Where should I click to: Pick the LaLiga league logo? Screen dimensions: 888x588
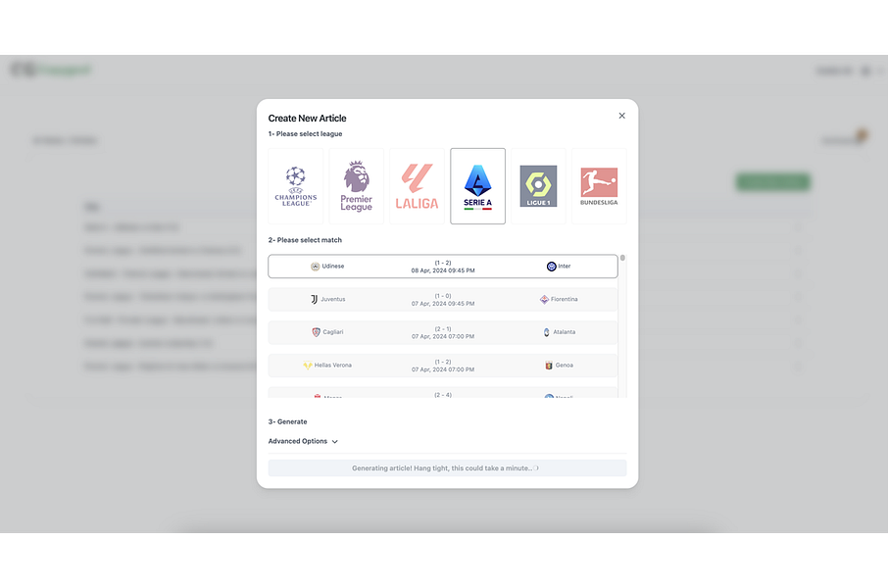[417, 186]
